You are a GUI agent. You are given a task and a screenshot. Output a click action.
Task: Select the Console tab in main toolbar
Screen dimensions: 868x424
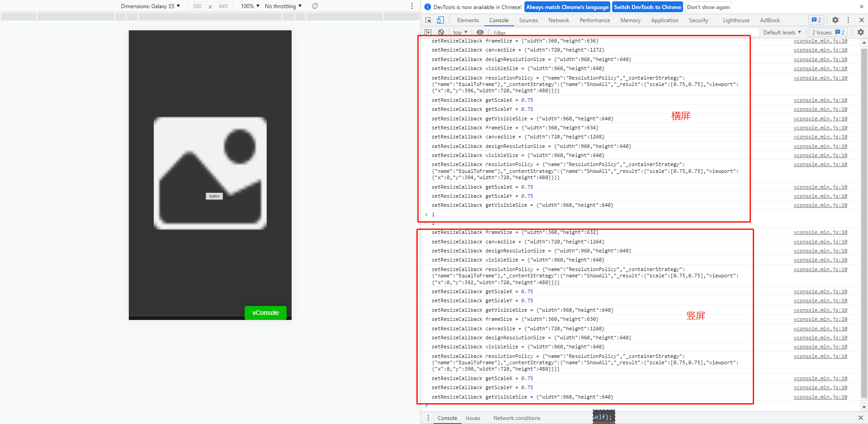point(499,20)
